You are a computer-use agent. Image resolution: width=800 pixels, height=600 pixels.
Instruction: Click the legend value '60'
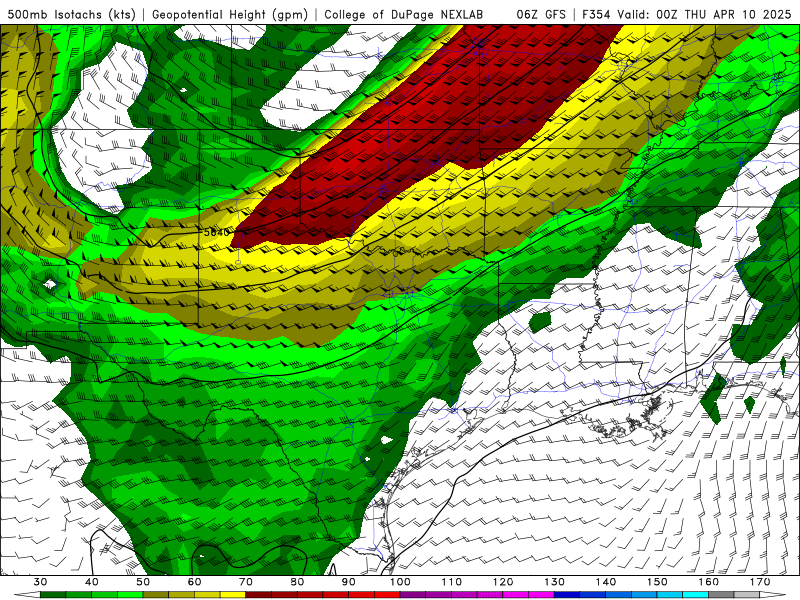point(194,582)
